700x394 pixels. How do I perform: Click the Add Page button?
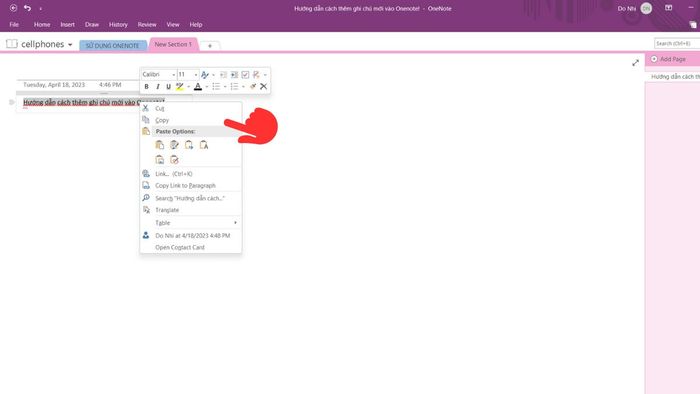(x=668, y=59)
